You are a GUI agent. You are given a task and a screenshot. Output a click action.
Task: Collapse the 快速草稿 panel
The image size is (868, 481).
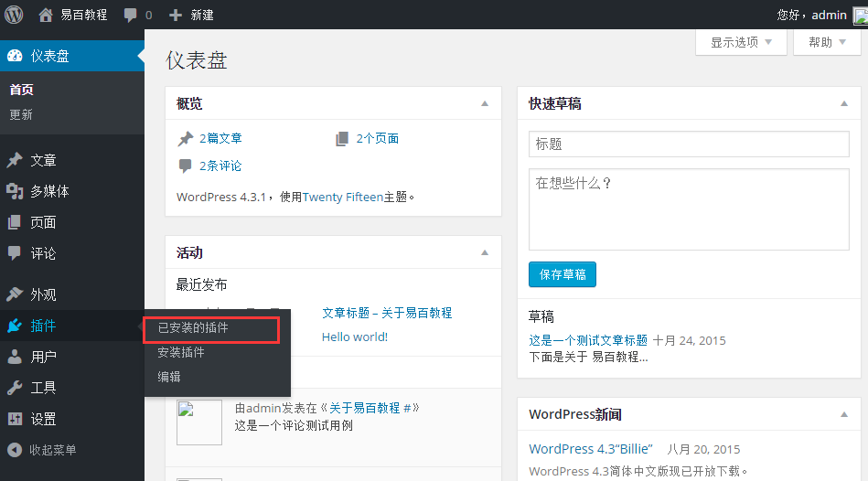point(843,104)
